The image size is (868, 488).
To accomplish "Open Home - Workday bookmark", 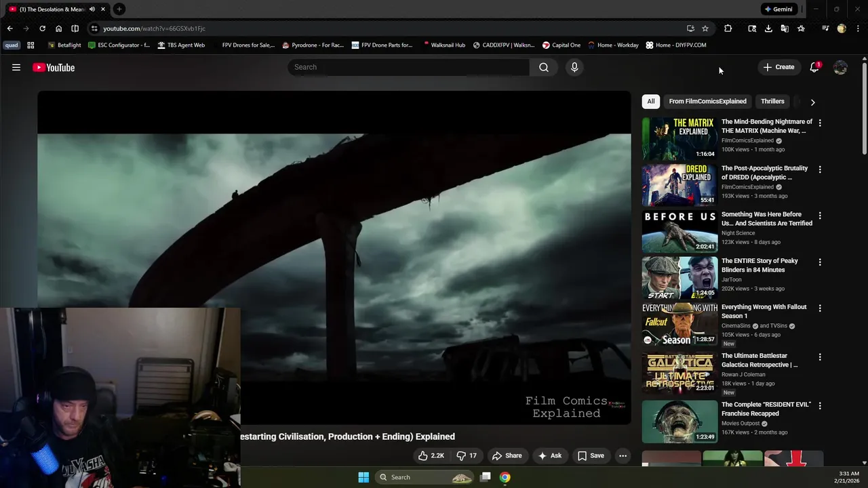I will [613, 45].
